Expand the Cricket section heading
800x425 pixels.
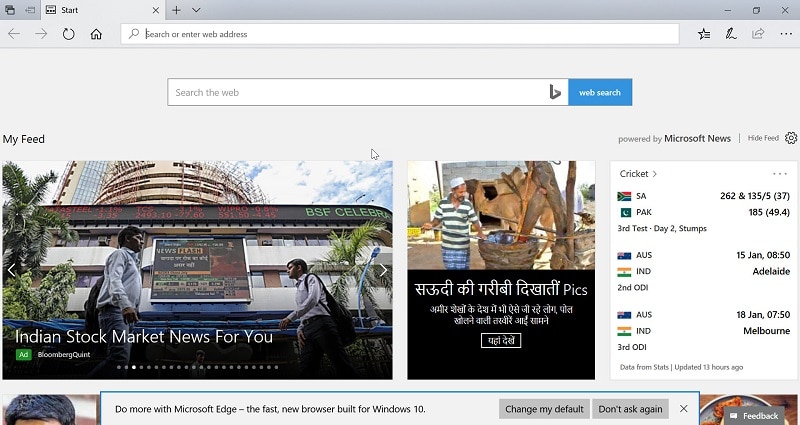[638, 174]
